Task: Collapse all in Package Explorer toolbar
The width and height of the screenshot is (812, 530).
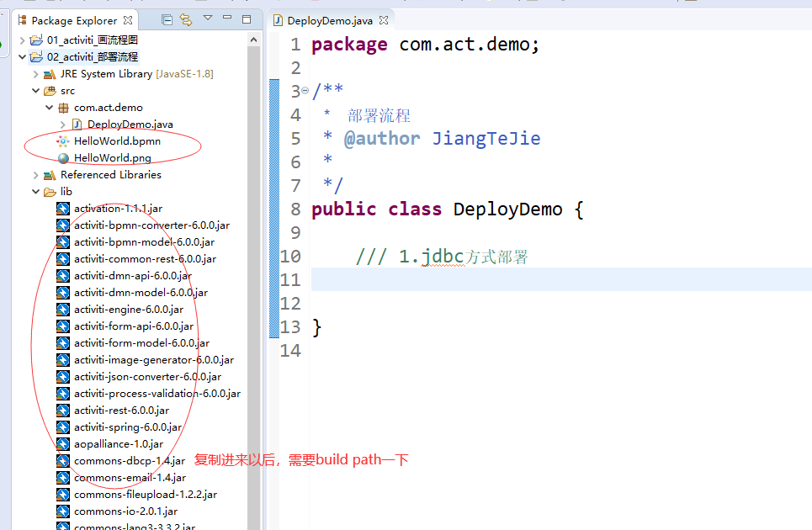Action: tap(167, 20)
